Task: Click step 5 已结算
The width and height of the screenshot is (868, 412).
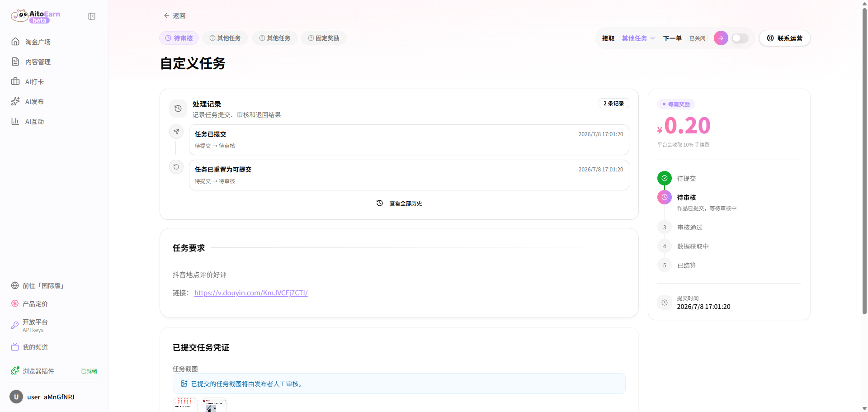Action: (x=686, y=265)
